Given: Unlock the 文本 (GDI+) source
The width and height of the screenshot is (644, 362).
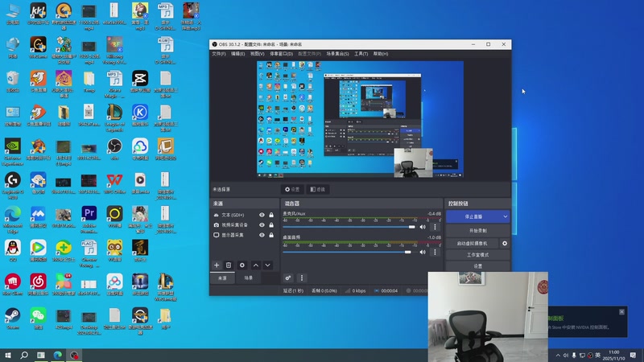Looking at the screenshot, I should pyautogui.click(x=271, y=215).
